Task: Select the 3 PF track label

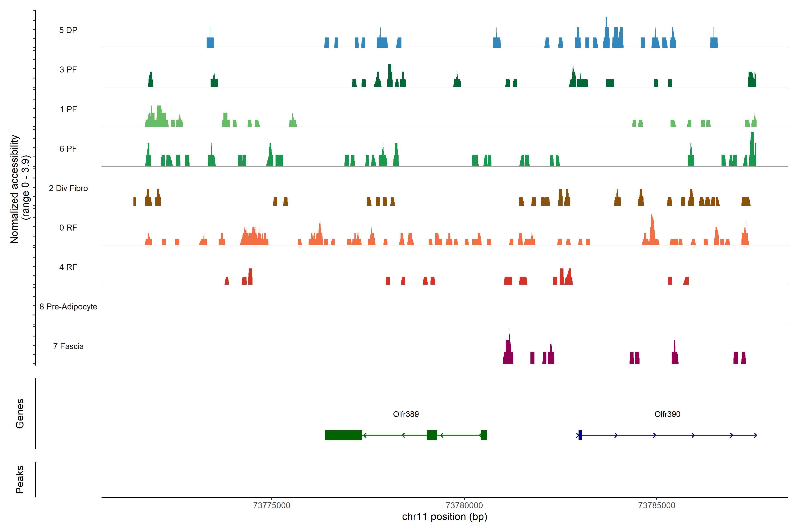Action: click(68, 70)
